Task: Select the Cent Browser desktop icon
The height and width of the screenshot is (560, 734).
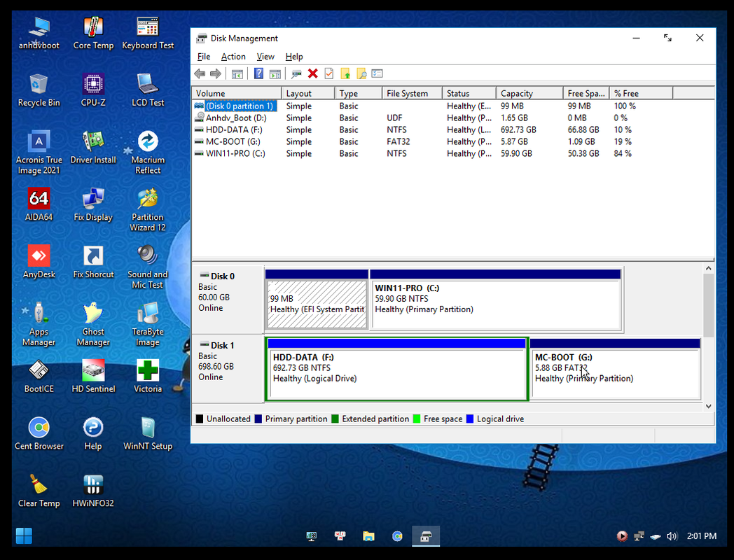Action: (x=39, y=434)
